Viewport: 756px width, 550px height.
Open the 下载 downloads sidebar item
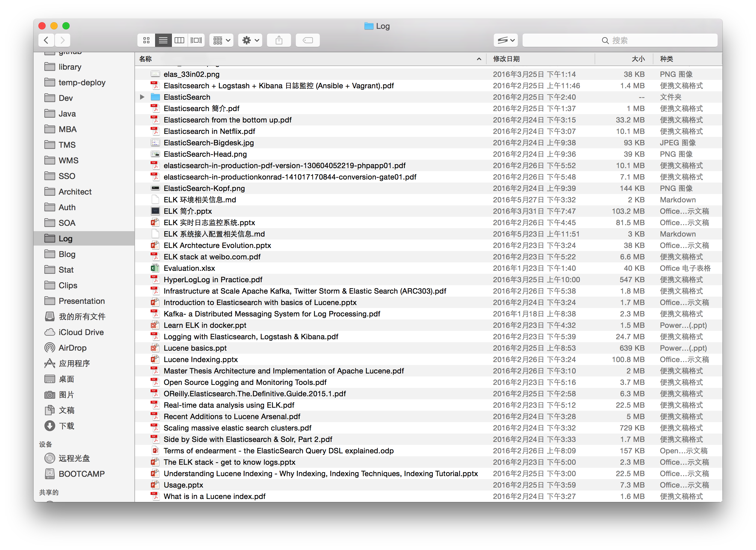[66, 426]
